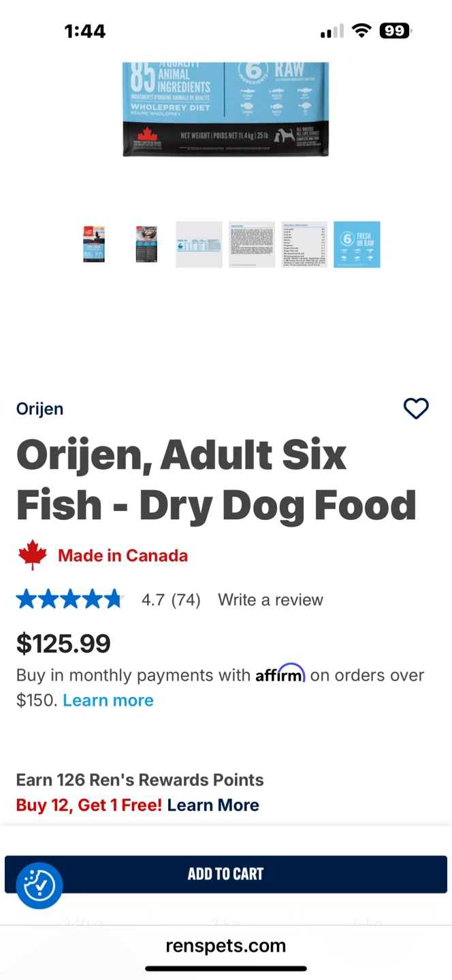
Task: Tap the renspets.com address bar
Action: tap(226, 945)
